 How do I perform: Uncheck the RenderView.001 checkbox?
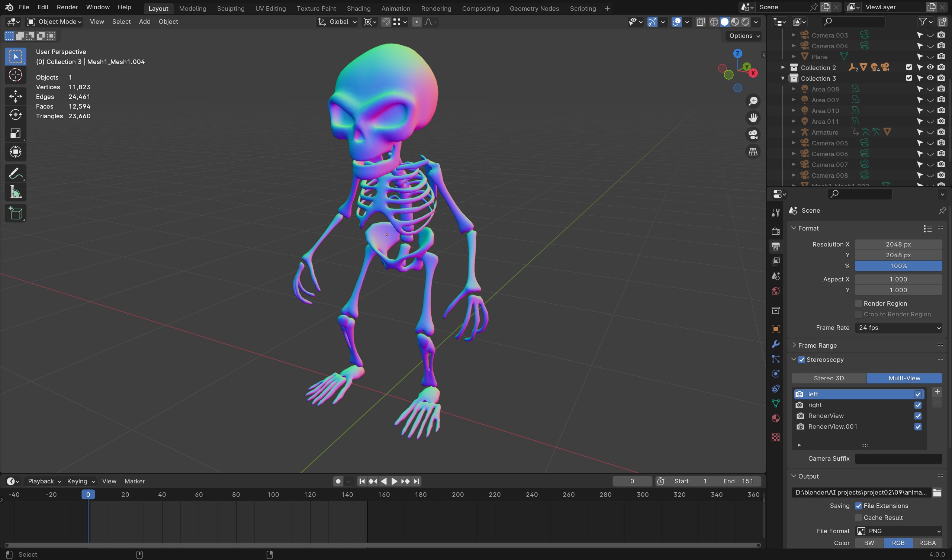point(918,427)
